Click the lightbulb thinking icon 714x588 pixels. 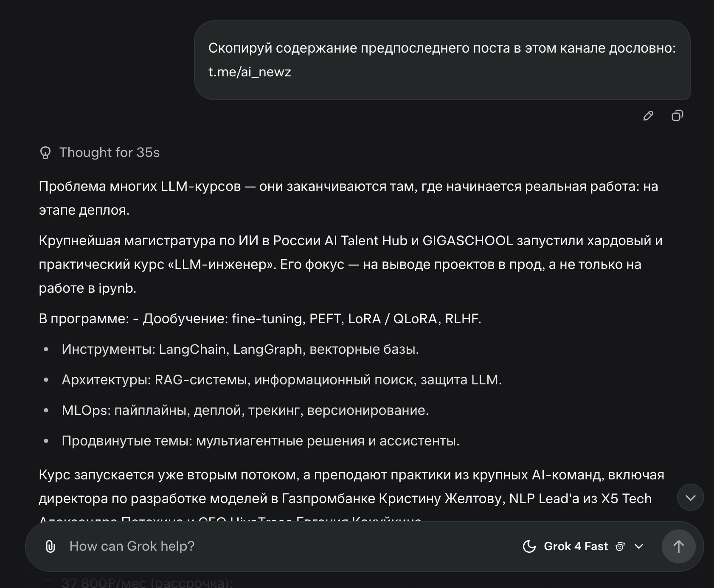[45, 153]
